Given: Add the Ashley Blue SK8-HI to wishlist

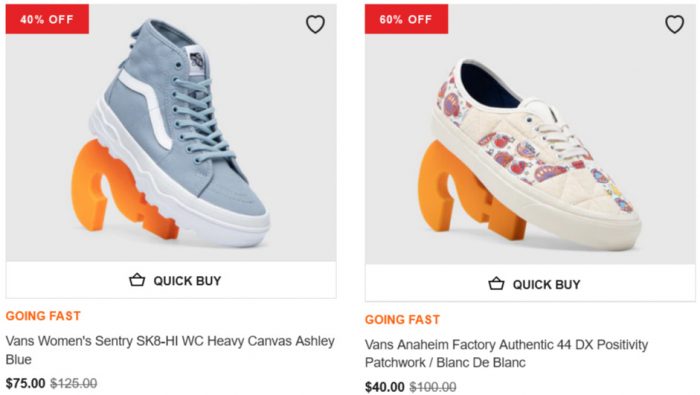Looking at the screenshot, I should [315, 24].
